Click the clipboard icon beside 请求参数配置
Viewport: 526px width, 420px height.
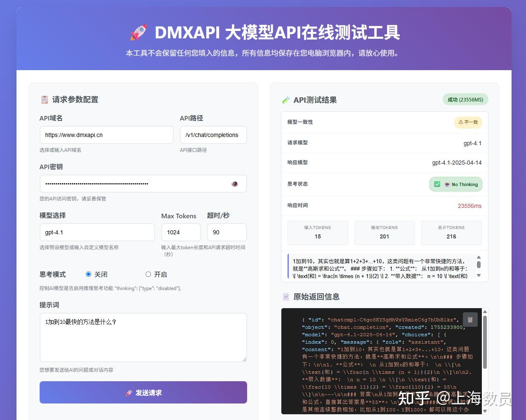click(x=45, y=99)
